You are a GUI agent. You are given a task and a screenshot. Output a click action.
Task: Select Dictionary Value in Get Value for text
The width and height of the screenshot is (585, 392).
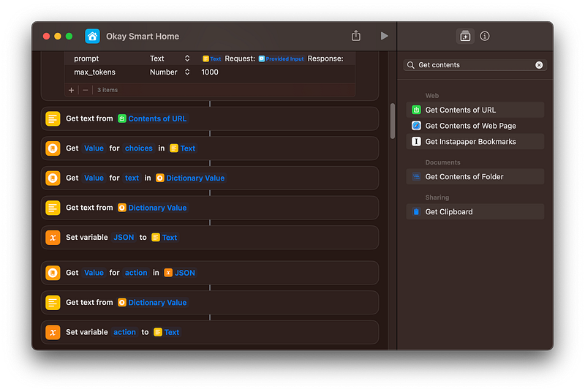point(190,178)
